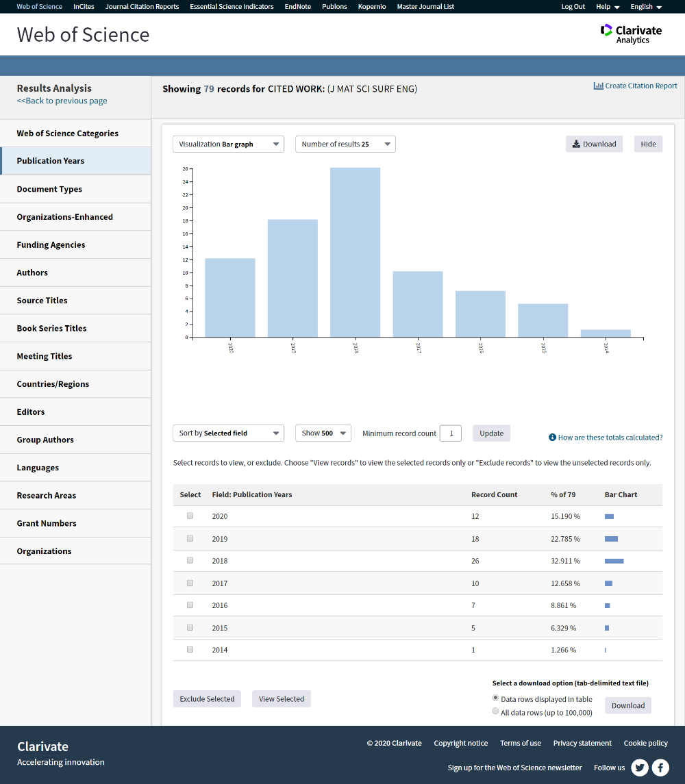Click the Facebook follow icon
The image size is (685, 784).
[x=660, y=767]
